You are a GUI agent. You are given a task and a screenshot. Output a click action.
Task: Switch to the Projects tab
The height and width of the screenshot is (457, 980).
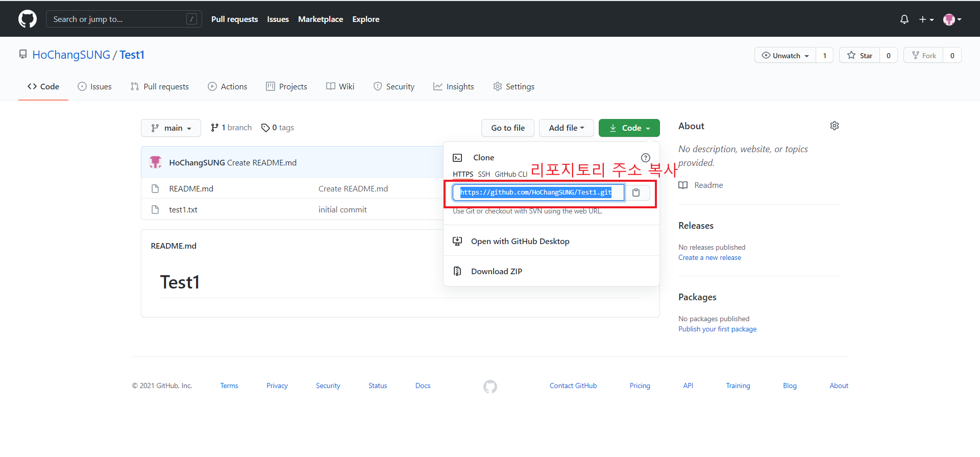tap(287, 86)
